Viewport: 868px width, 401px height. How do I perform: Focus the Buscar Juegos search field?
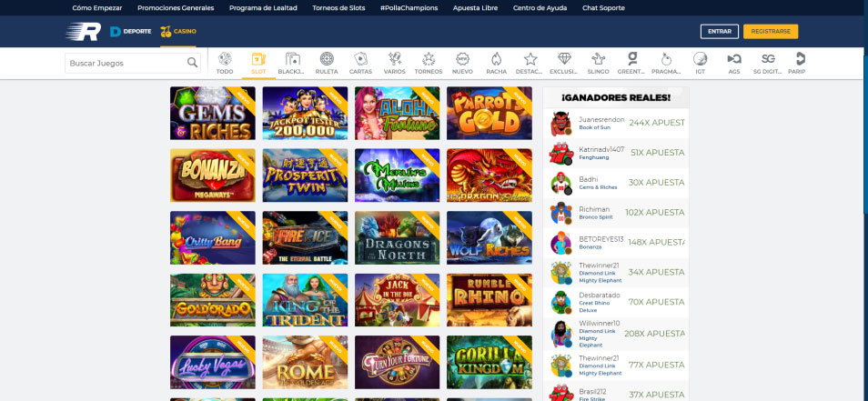(x=133, y=63)
